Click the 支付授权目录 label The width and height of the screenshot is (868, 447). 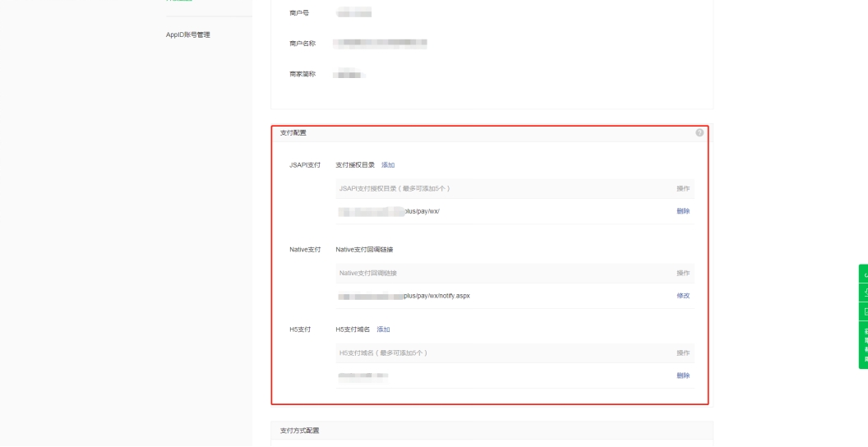pos(355,165)
